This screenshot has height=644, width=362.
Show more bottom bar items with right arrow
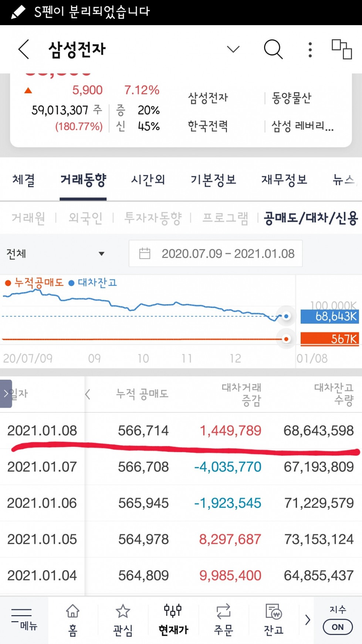coord(307,620)
